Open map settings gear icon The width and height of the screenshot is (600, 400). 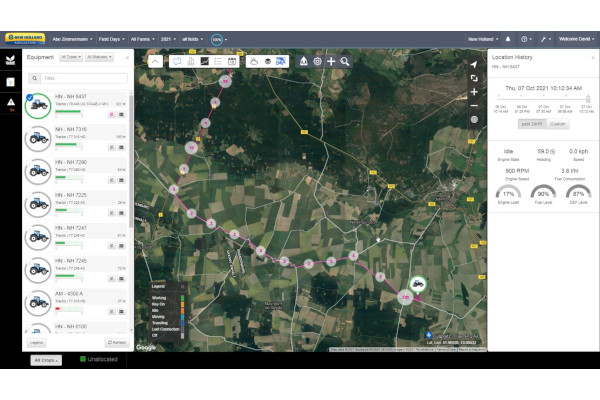tap(317, 61)
